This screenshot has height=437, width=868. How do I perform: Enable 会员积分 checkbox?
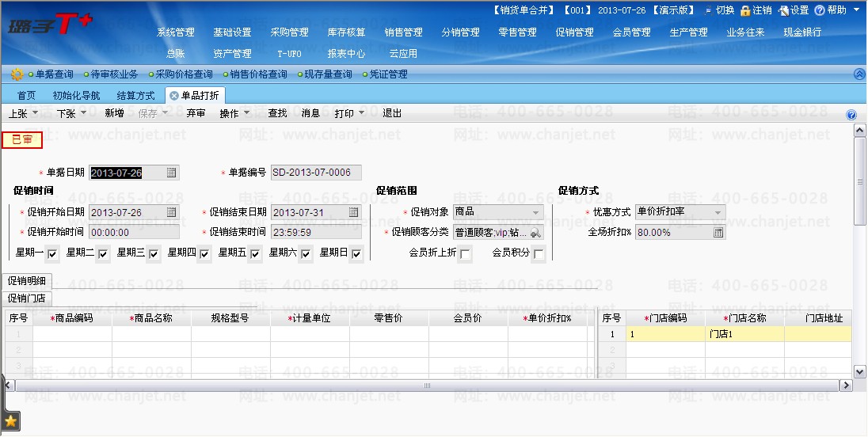point(538,254)
